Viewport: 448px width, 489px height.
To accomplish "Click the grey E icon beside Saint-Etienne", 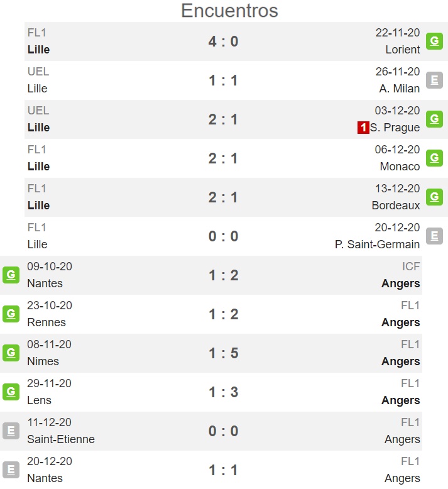I will pos(11,431).
